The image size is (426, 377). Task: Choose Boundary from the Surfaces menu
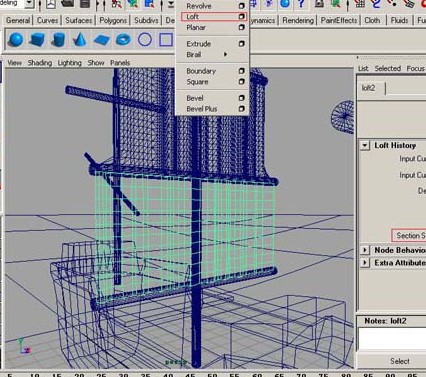point(201,71)
